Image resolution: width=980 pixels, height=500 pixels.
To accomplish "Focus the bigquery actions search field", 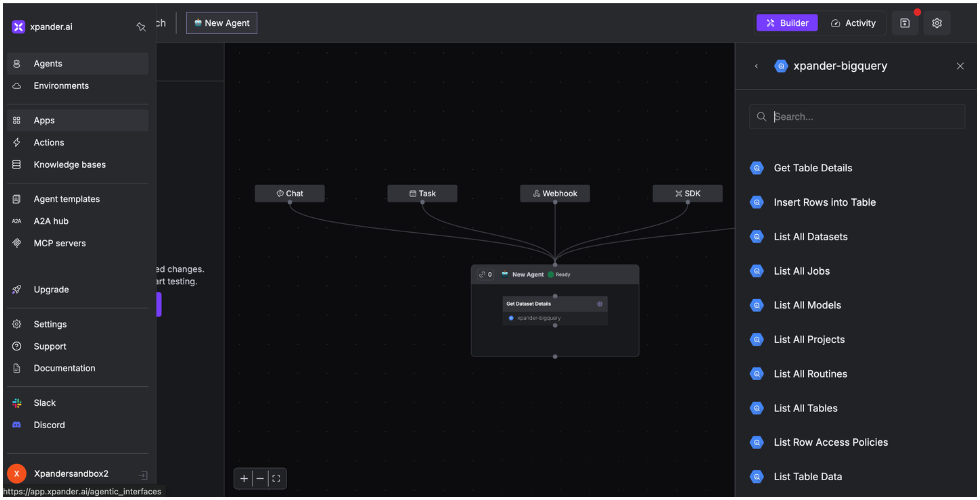I will (863, 117).
